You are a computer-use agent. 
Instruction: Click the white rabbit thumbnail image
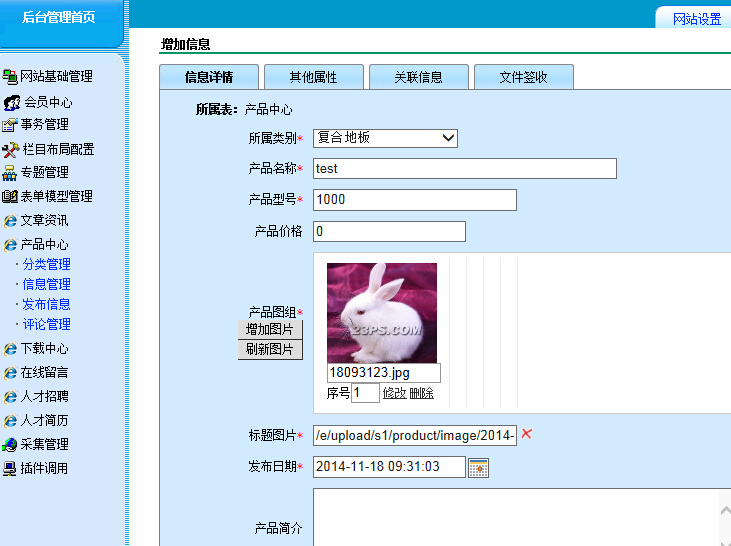[382, 313]
